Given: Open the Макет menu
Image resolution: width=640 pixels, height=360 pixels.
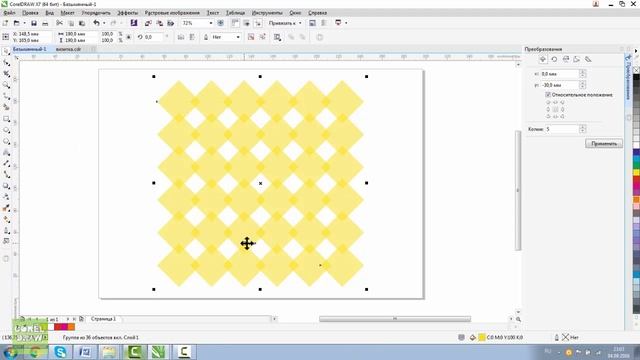Looking at the screenshot, I should pos(67,13).
